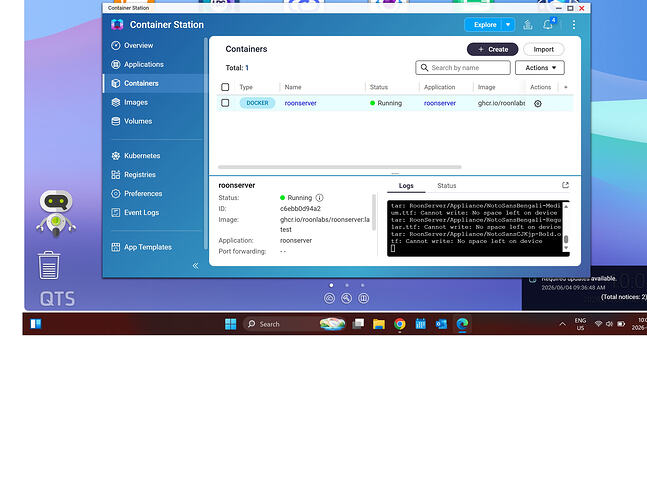Expand the Explore dropdown arrow
The image size is (647, 500).
pos(508,25)
